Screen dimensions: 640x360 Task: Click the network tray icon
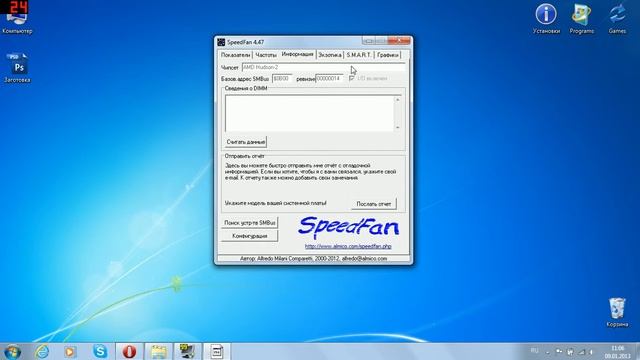click(581, 352)
